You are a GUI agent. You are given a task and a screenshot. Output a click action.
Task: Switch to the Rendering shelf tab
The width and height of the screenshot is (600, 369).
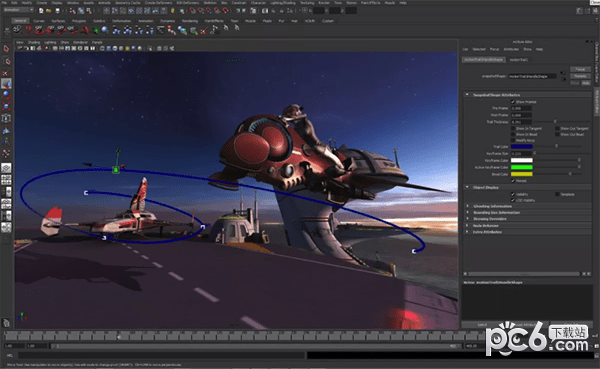(190, 21)
